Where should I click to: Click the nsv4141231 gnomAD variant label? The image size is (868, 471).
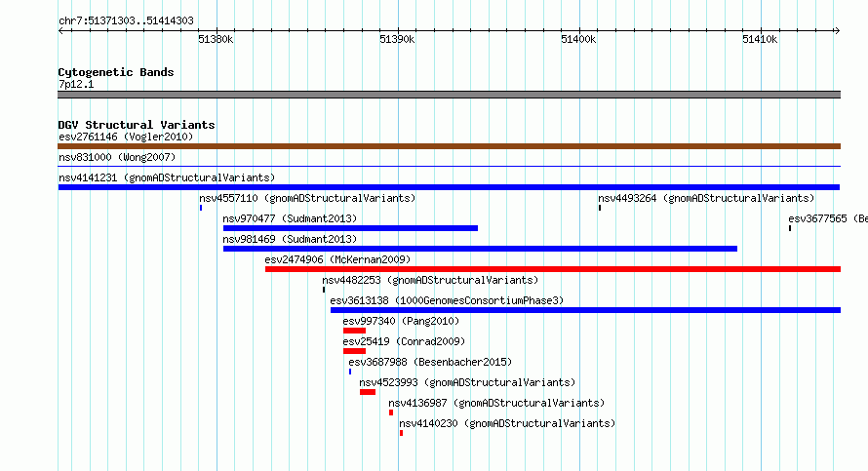pyautogui.click(x=167, y=177)
